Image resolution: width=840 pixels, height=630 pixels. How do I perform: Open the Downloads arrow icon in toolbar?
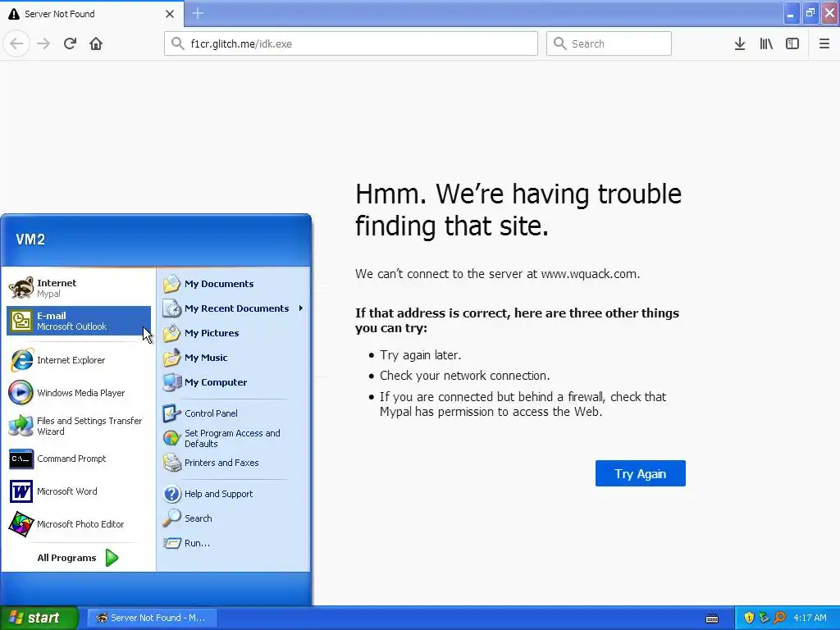click(x=739, y=43)
